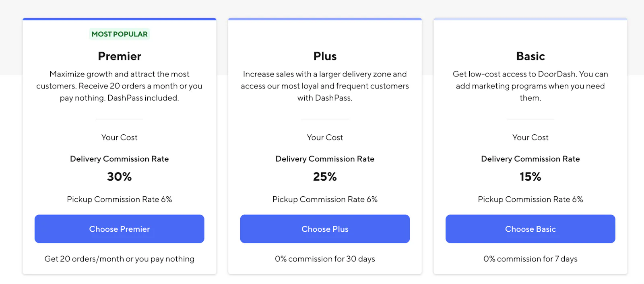Click the 30% delivery commission rate
This screenshot has height=284, width=644.
click(119, 177)
